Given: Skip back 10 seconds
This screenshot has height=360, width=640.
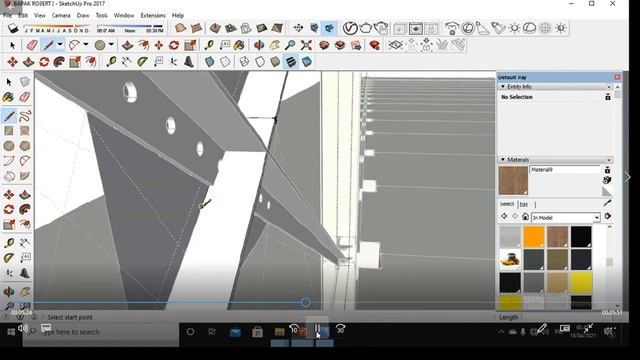Looking at the screenshot, I should coord(294,329).
